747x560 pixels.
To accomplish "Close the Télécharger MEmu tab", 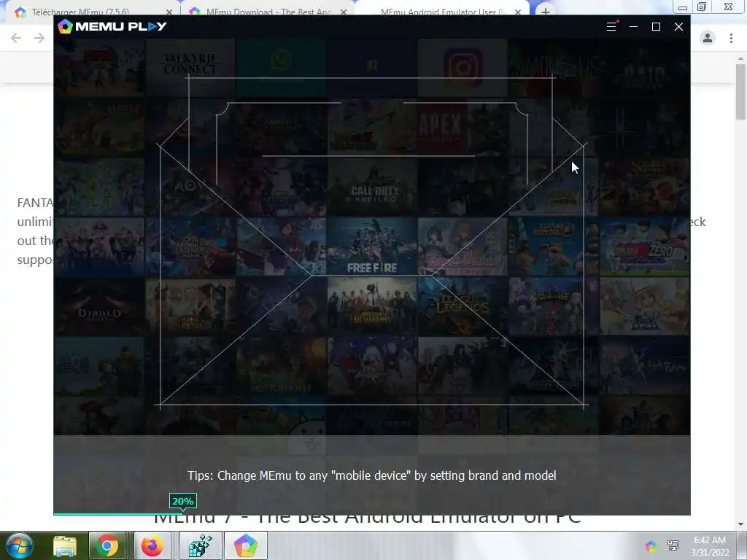I will (169, 12).
